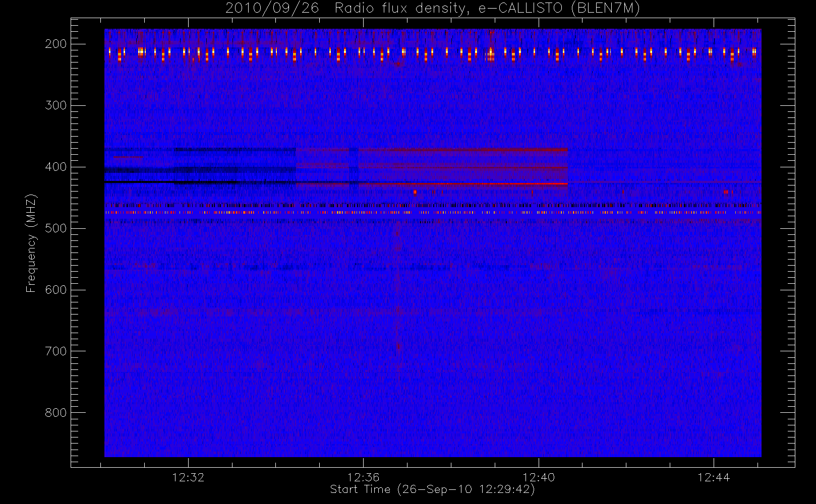Click the 12:40 time tick label
Image resolution: width=816 pixels, height=504 pixels.
(539, 477)
